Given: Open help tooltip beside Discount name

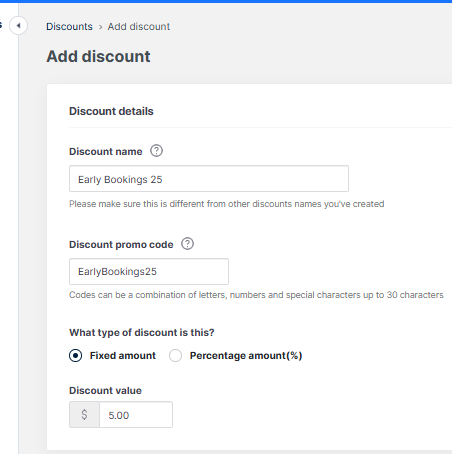Looking at the screenshot, I should 156,151.
